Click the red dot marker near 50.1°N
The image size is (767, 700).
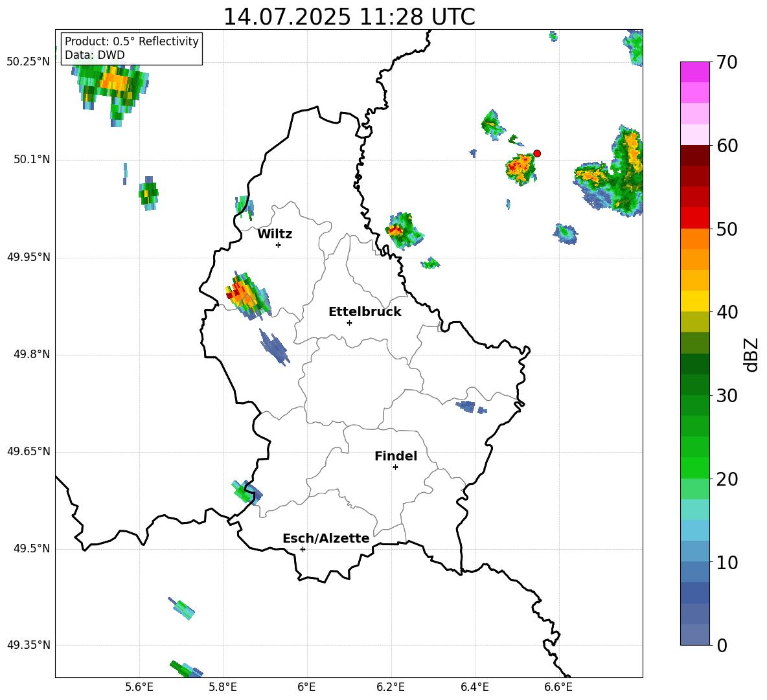click(x=536, y=153)
